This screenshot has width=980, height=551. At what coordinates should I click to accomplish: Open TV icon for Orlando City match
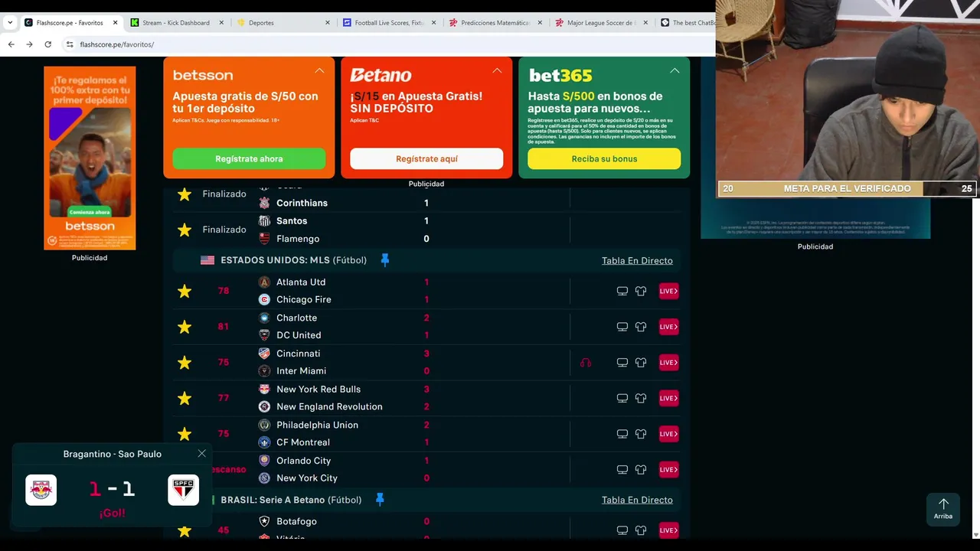click(622, 469)
